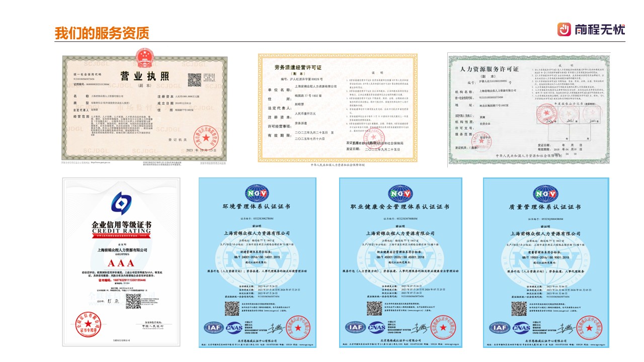Click the QR code on 质量管理体系认证证书

pos(519,309)
